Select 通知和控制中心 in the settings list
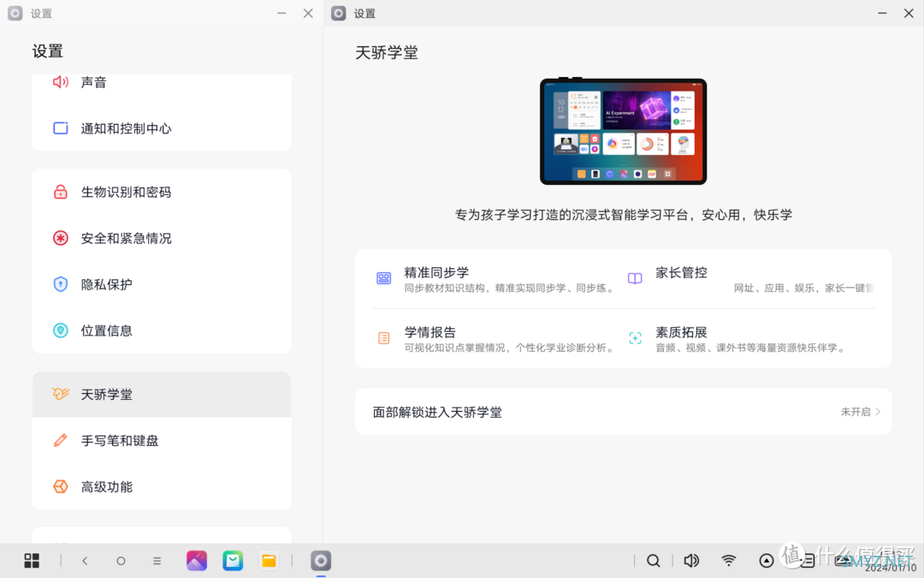The image size is (924, 578). coord(162,128)
